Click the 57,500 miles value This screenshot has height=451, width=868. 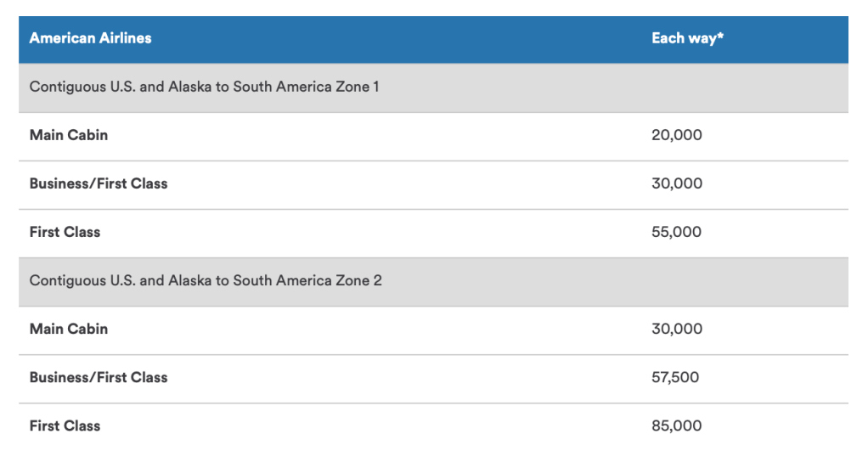(x=677, y=377)
